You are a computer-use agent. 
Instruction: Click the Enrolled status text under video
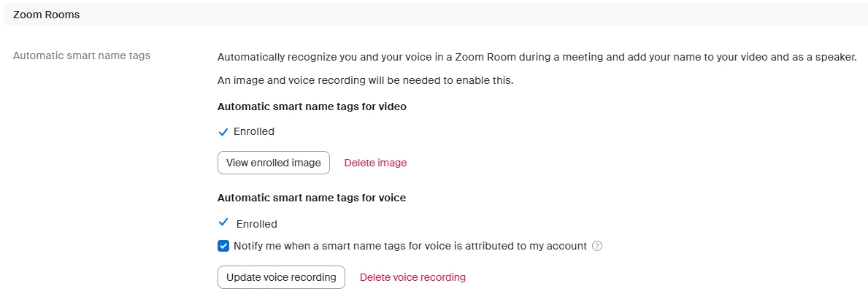tap(254, 132)
